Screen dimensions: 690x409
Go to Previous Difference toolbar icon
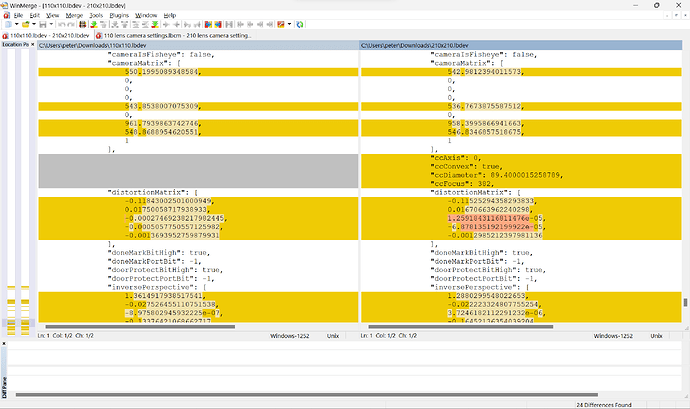tap(103, 24)
